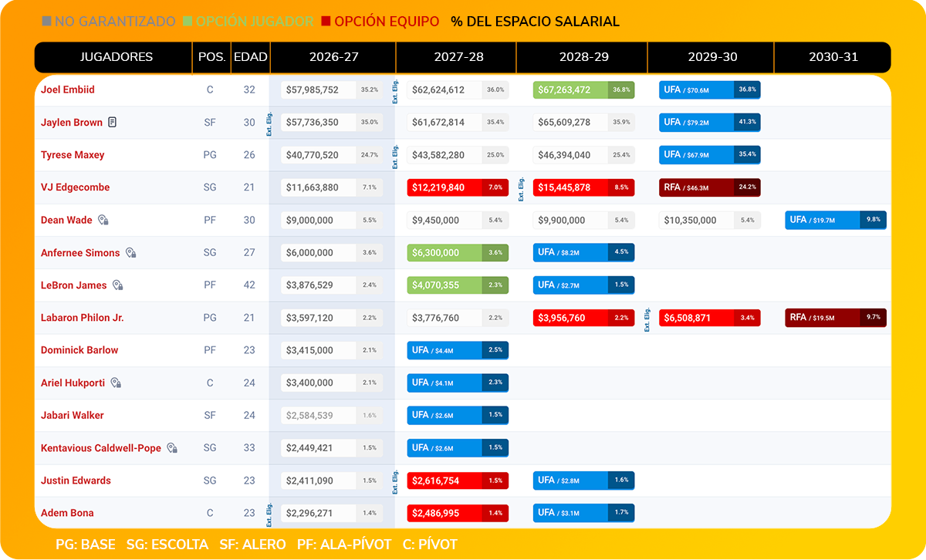Click the % DEL ESPACIO SALARIAL legend text
The height and width of the screenshot is (560, 926).
click(x=536, y=22)
